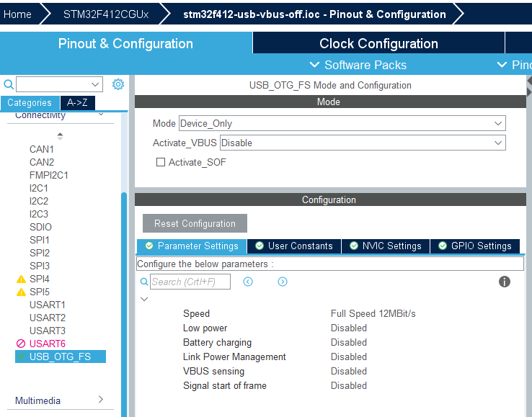The width and height of the screenshot is (532, 417).
Task: Click the Reset Configuration button
Action: [x=195, y=223]
